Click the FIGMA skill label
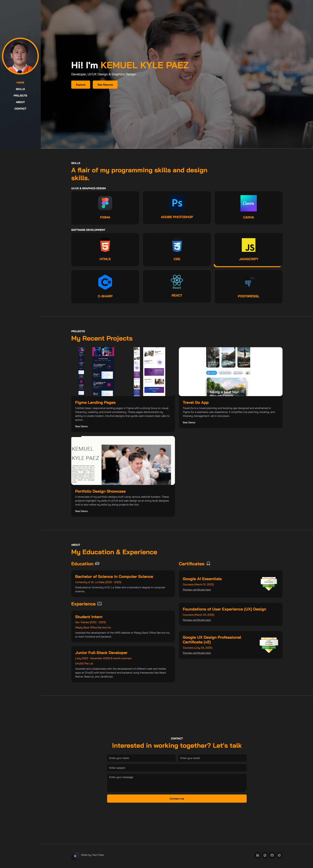The height and width of the screenshot is (868, 313). click(x=105, y=217)
